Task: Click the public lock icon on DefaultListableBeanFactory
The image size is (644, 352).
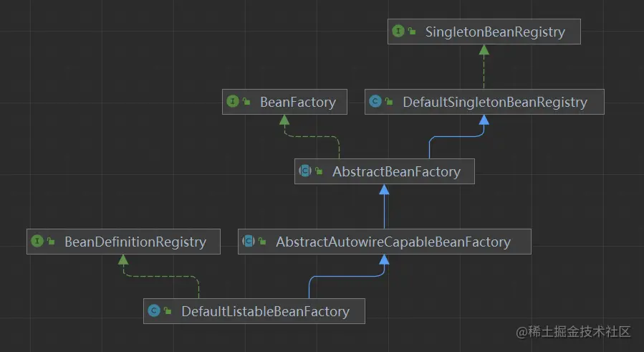Action: (168, 311)
